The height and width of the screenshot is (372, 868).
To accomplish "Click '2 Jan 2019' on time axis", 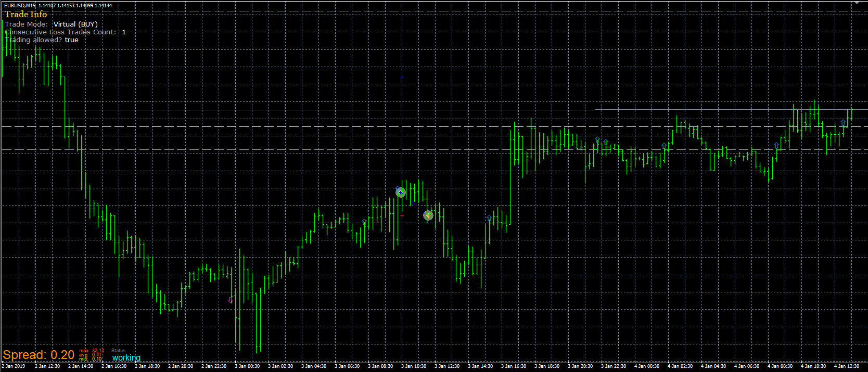I will click(x=14, y=366).
